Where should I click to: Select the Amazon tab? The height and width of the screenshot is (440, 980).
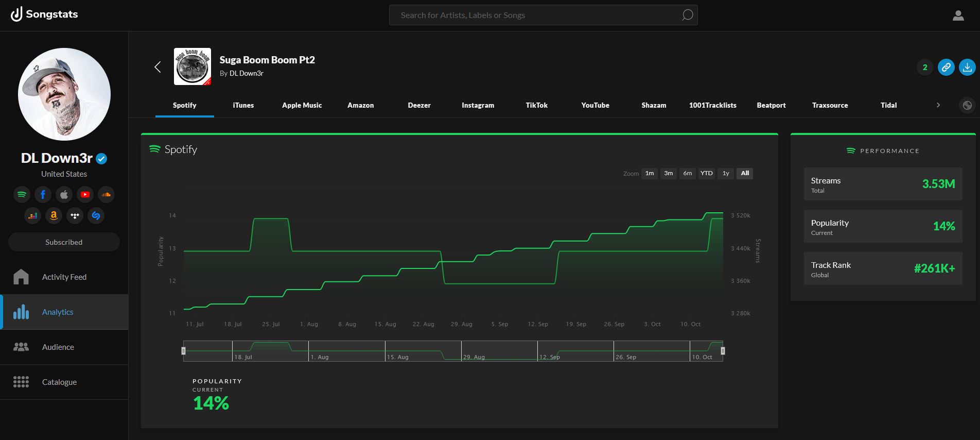point(361,105)
